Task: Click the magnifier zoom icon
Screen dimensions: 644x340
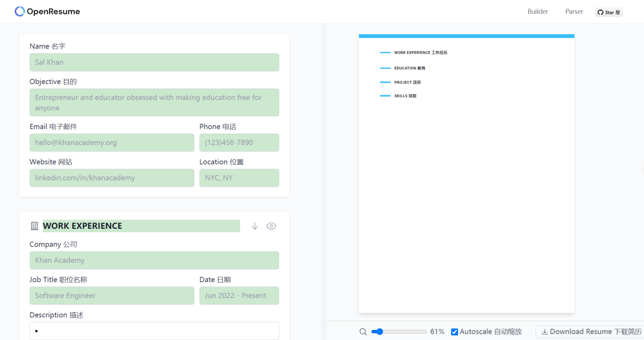Action: [x=363, y=332]
